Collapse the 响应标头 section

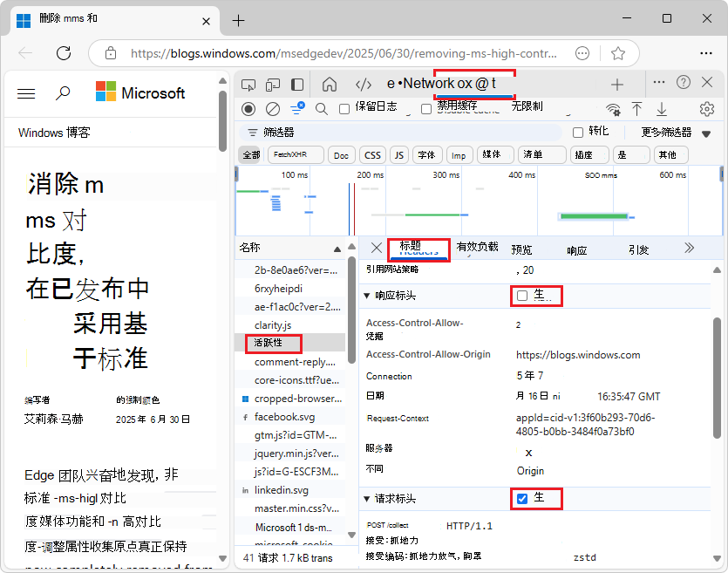click(367, 295)
